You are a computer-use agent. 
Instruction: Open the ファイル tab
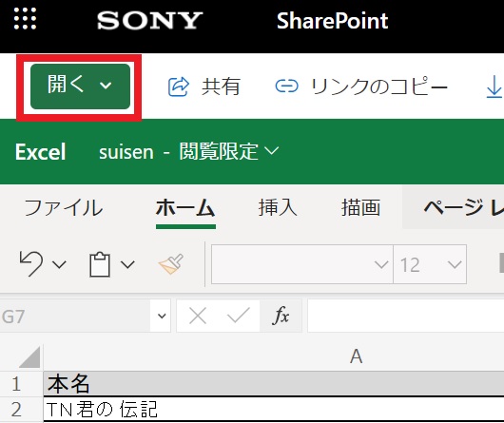[64, 207]
